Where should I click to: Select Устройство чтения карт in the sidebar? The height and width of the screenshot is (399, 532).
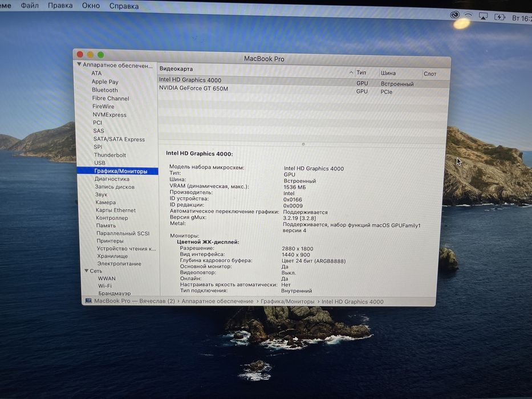pyautogui.click(x=127, y=249)
